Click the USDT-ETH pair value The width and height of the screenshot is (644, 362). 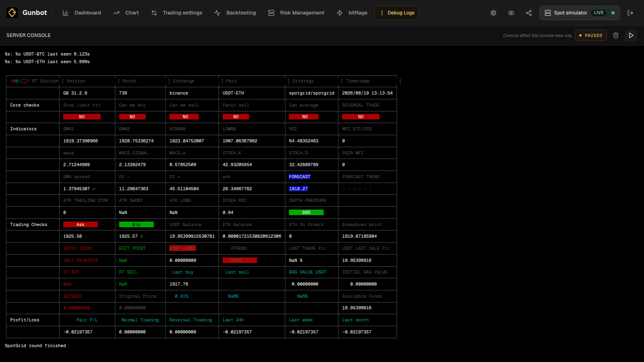233,93
